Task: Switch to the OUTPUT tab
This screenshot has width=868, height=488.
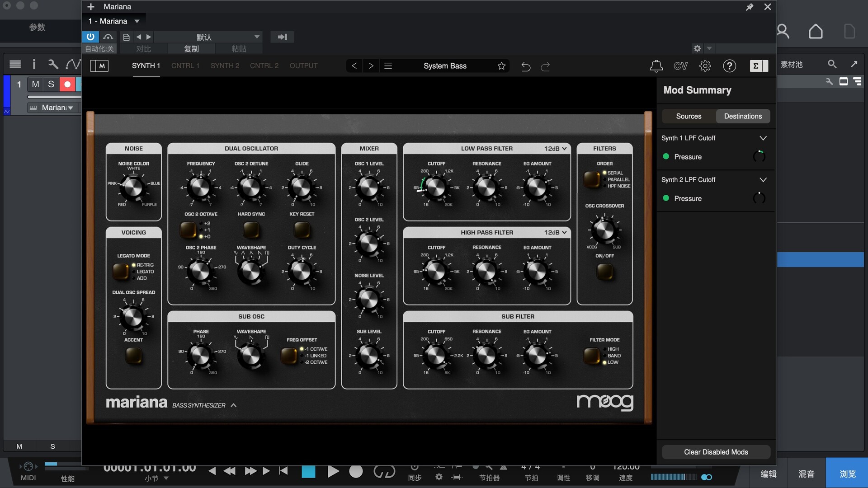Action: click(x=303, y=66)
